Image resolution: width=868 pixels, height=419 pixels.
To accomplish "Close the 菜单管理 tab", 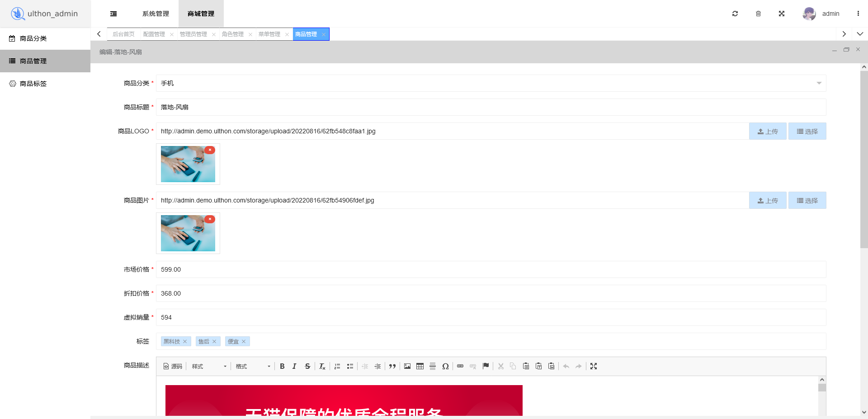I will tap(287, 34).
